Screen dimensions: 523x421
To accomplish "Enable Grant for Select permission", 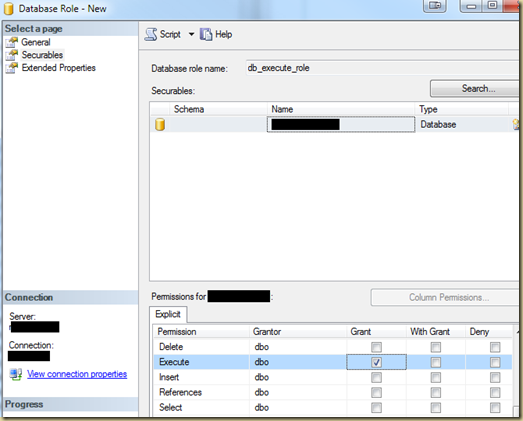I will (x=376, y=407).
